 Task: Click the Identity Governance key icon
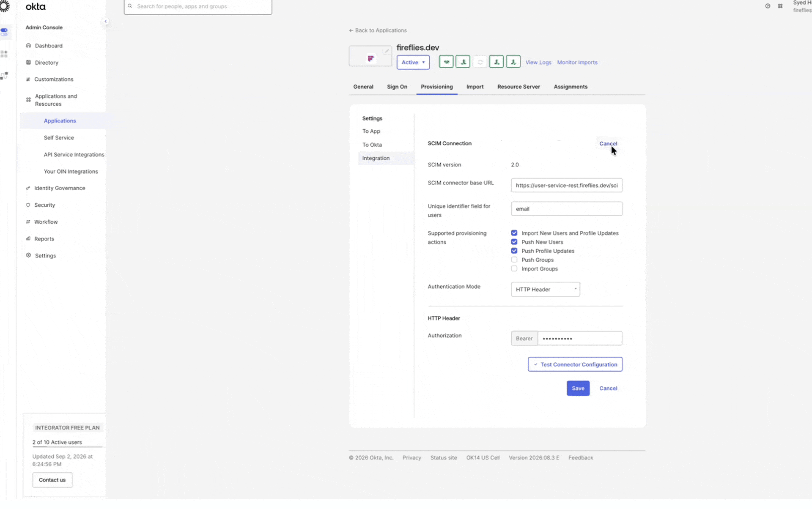[x=28, y=189]
